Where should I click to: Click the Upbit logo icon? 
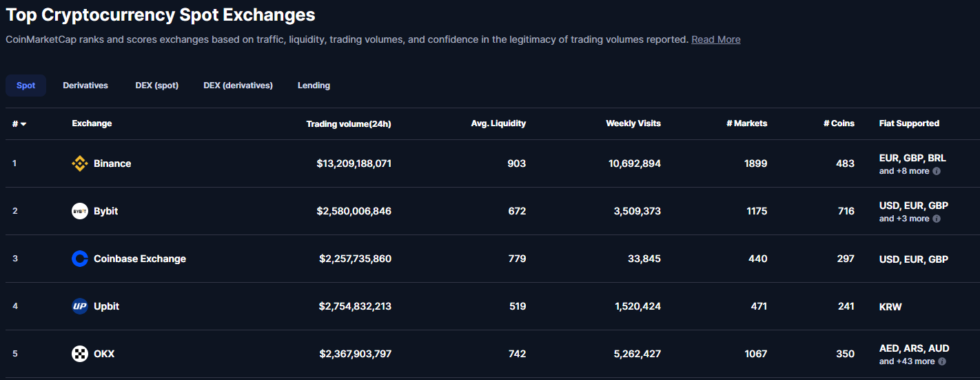tap(80, 306)
